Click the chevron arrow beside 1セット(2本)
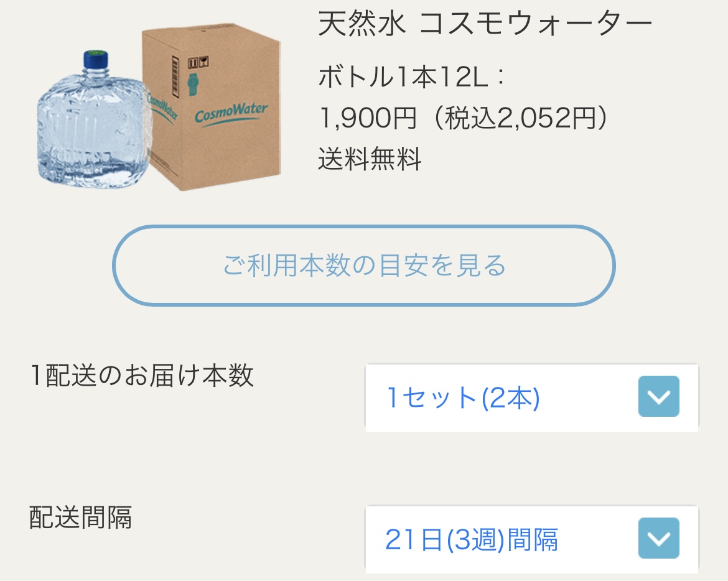 click(x=658, y=396)
